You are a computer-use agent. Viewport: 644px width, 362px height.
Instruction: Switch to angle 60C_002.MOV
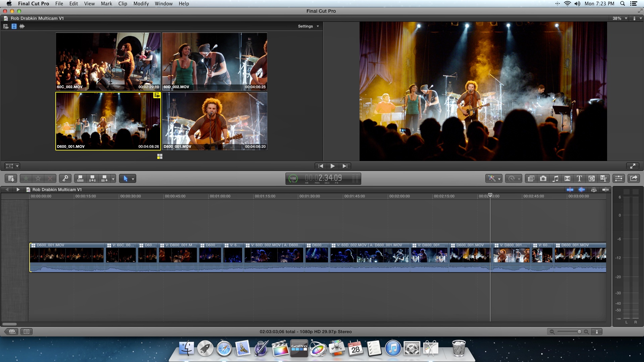pyautogui.click(x=108, y=61)
